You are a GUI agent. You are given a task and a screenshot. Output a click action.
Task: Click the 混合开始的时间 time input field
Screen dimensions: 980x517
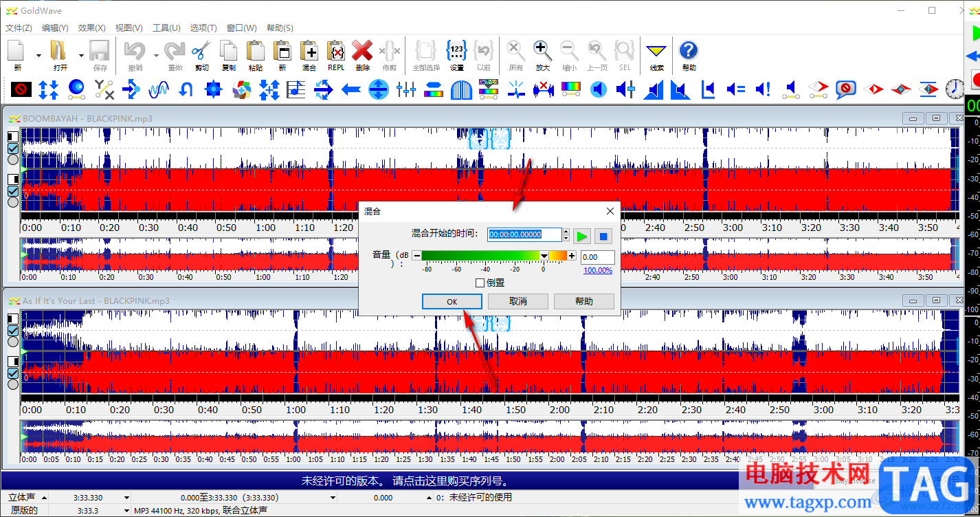point(524,234)
